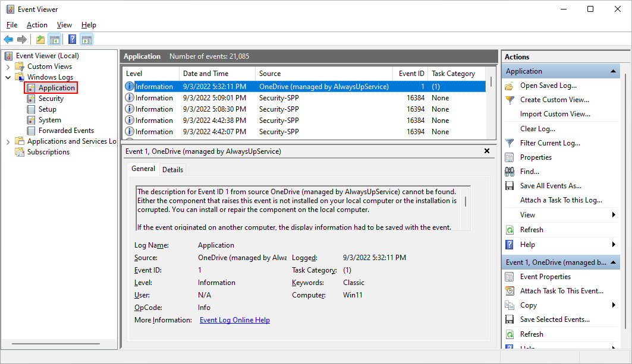Click Refresh in the Event 1 actions section

532,334
